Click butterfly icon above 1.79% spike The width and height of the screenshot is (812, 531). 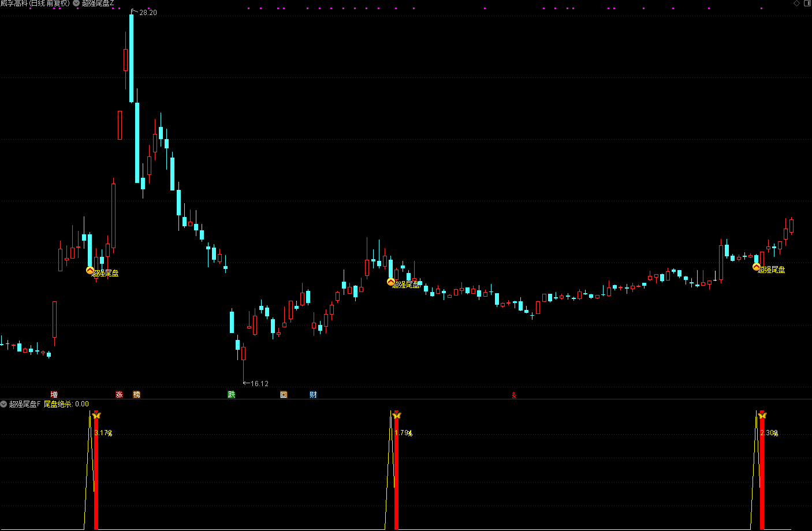[396, 415]
